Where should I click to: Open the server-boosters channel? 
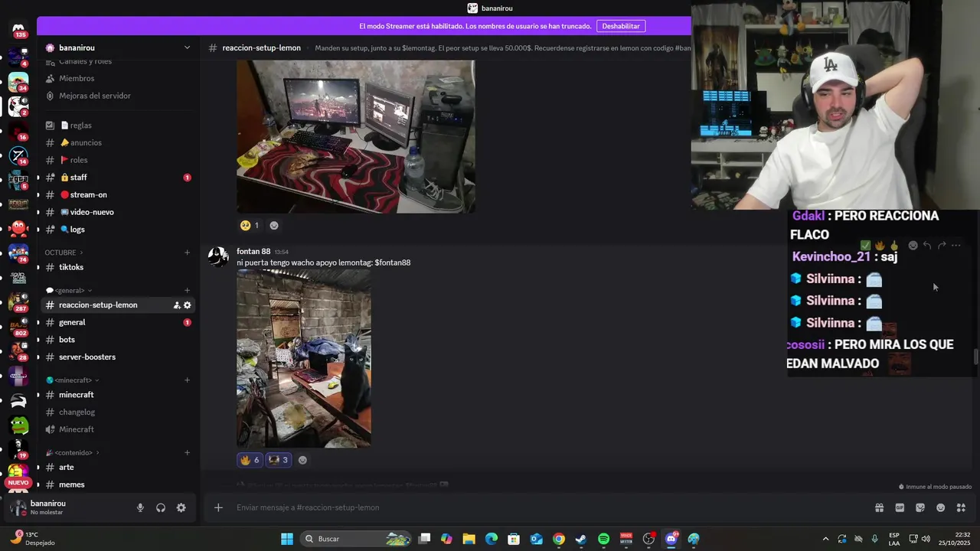[x=117, y=357]
